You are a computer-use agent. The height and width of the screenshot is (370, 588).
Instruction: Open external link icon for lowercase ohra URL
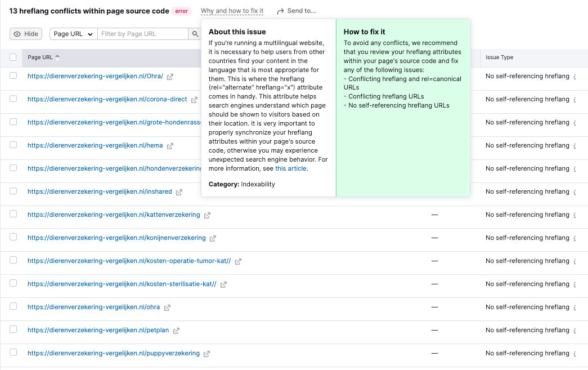167,307
